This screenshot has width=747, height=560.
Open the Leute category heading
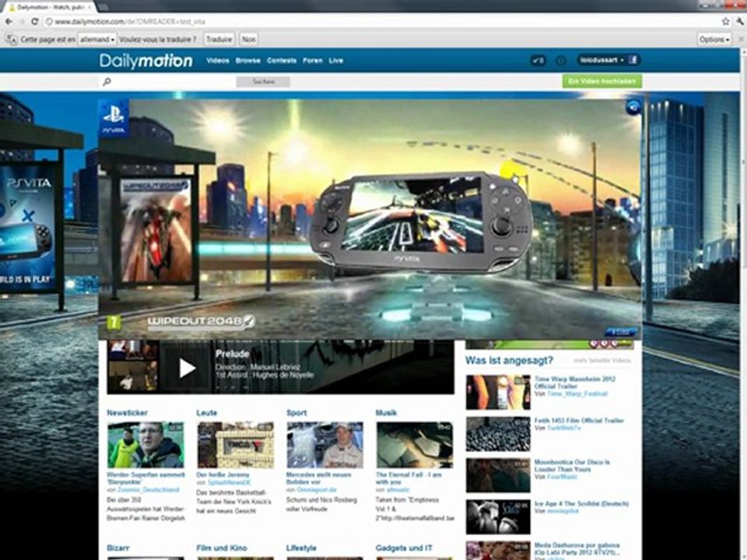pyautogui.click(x=207, y=413)
